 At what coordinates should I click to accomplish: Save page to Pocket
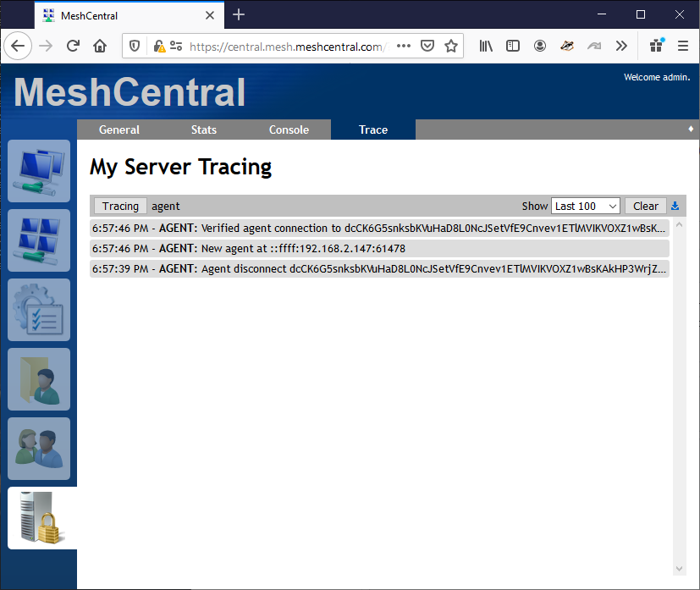coord(427,46)
